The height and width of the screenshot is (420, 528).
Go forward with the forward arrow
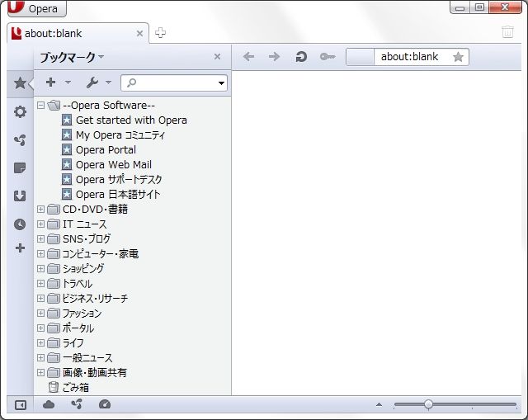274,56
